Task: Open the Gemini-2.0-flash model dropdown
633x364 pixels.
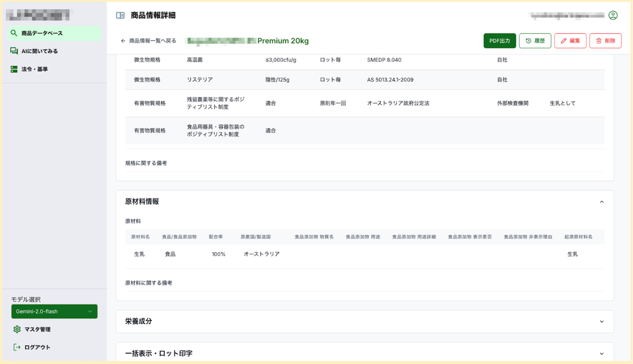Action: [54, 311]
